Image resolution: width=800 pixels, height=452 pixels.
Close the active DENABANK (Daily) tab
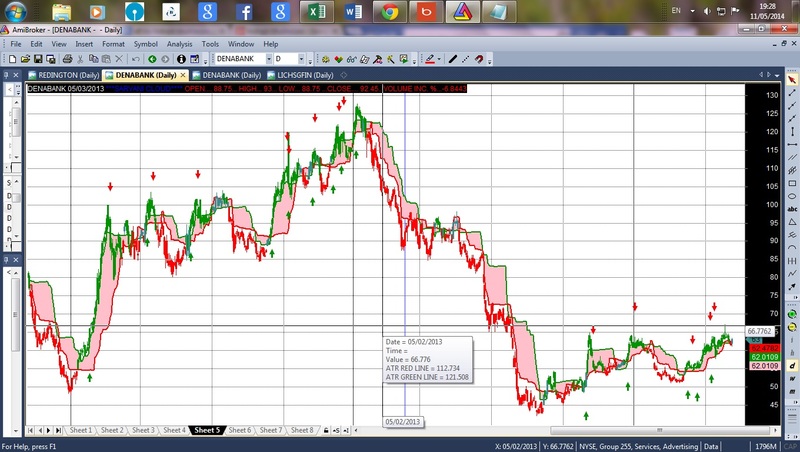click(x=183, y=75)
